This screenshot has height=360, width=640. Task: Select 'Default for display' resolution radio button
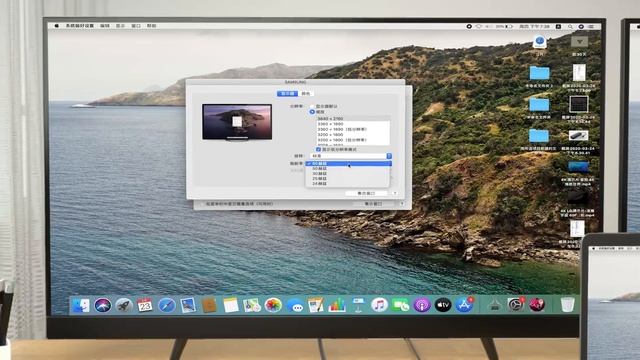pos(312,106)
